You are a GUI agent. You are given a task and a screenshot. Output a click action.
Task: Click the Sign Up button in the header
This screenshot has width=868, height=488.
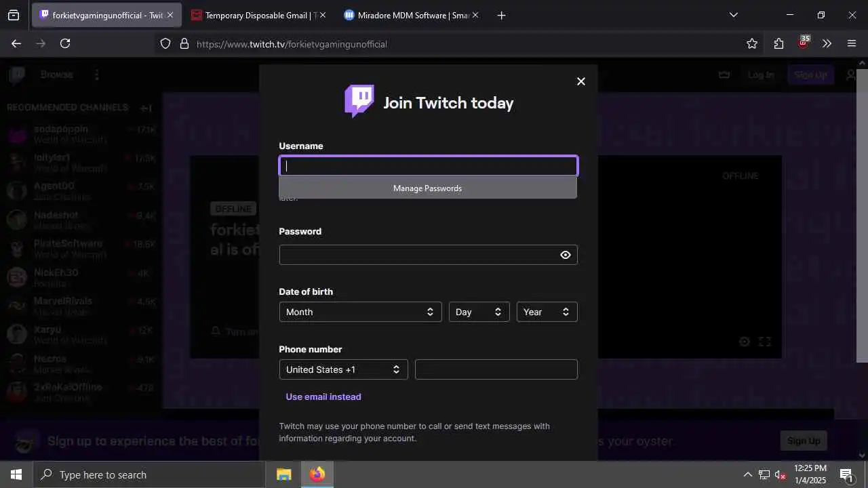click(x=810, y=75)
